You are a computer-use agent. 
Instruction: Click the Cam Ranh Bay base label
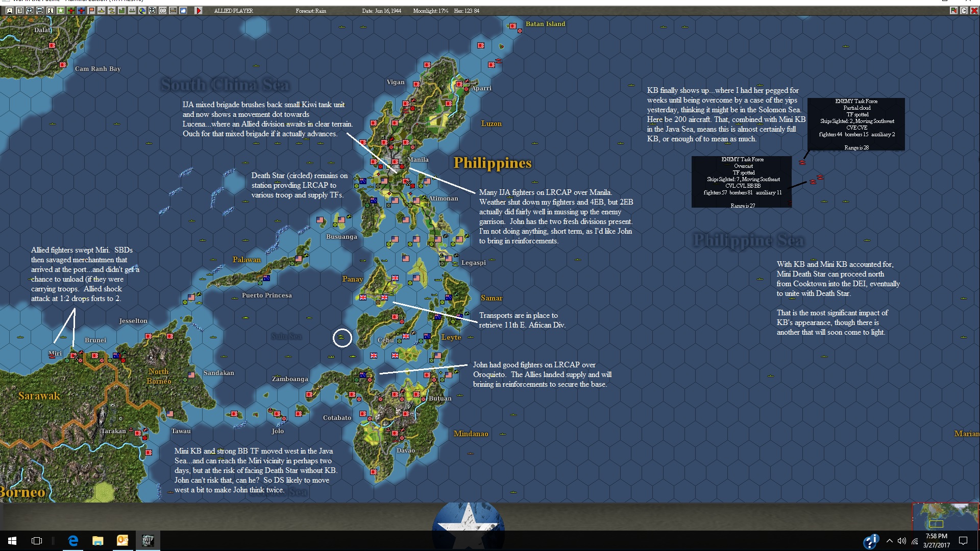98,69
